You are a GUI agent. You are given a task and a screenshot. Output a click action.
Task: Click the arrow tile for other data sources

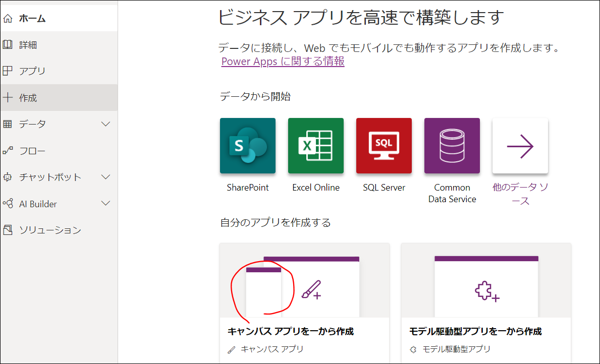[x=520, y=146]
